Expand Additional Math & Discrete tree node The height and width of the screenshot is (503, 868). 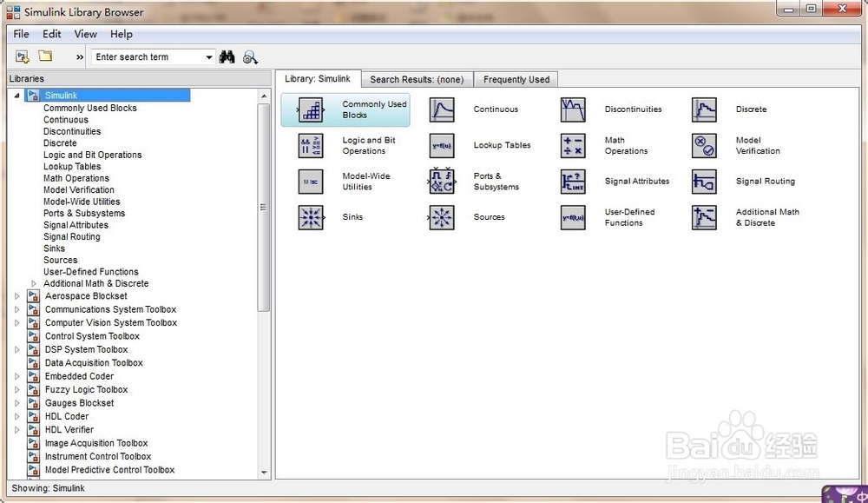tap(34, 283)
